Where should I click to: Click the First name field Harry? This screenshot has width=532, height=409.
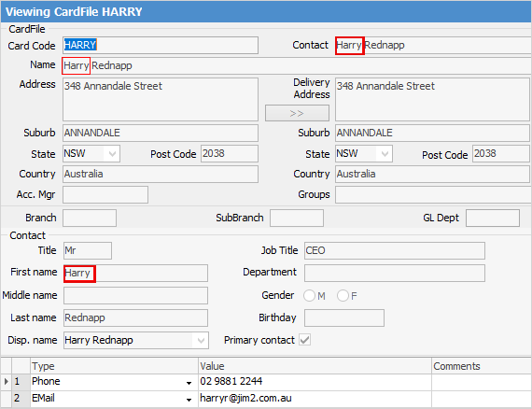coord(135,274)
